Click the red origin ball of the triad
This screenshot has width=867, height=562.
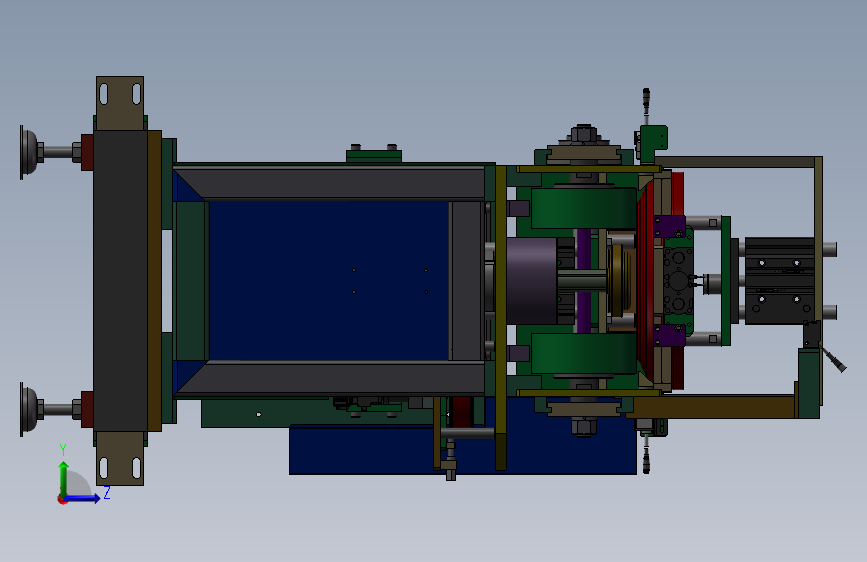62,499
